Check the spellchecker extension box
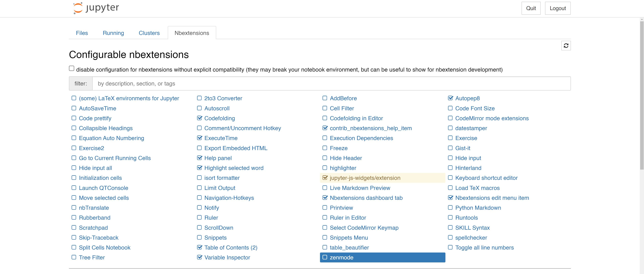Viewport: 644px width, 274px height. [450, 237]
